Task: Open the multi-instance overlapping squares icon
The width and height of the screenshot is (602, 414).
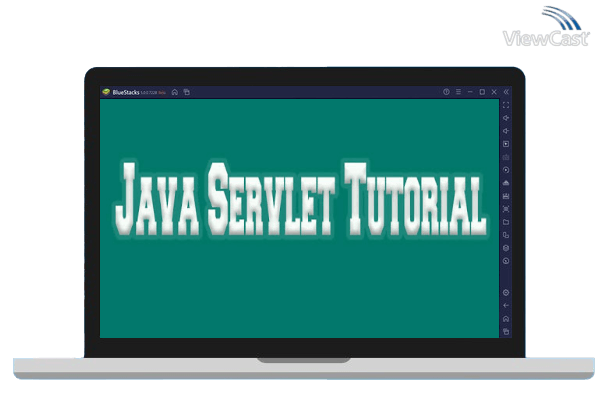Action: point(506,235)
